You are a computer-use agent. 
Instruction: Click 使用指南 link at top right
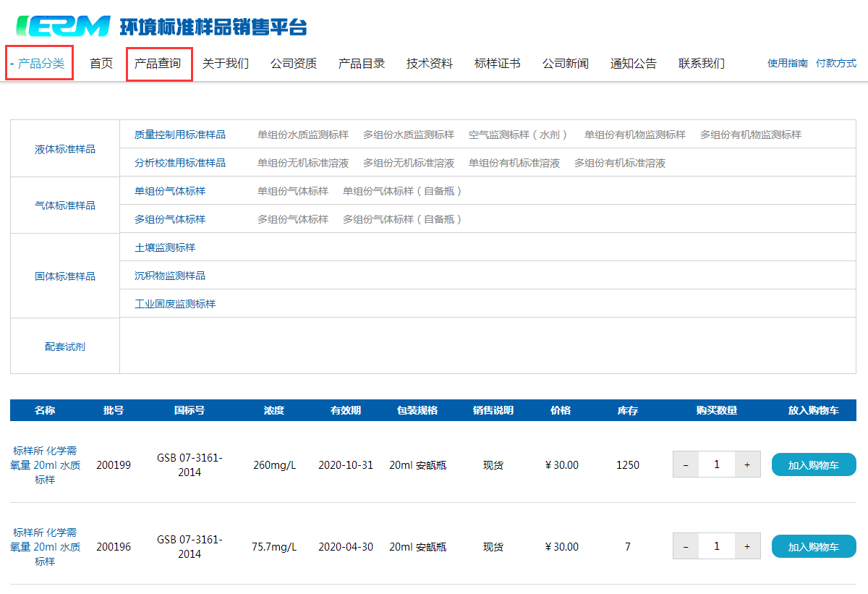(787, 64)
